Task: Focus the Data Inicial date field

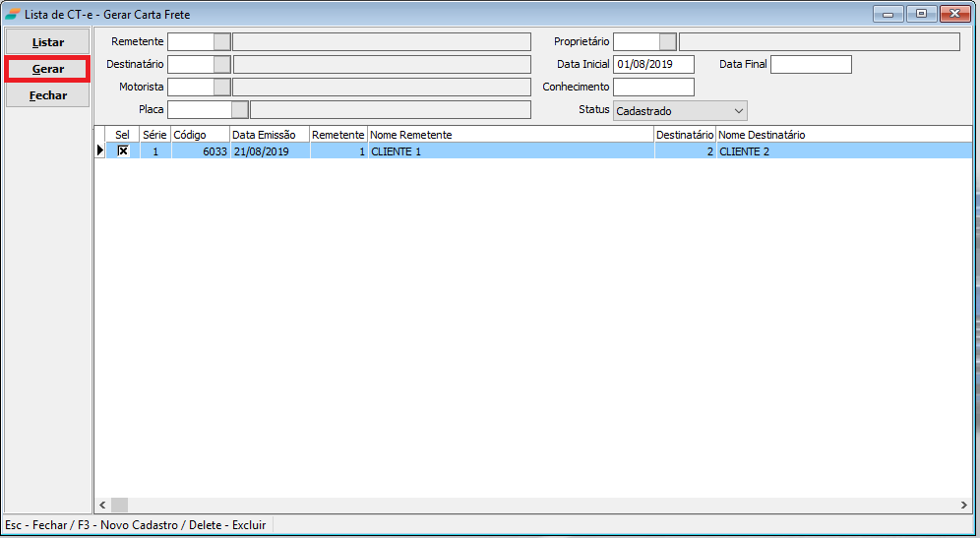Action: [x=653, y=64]
